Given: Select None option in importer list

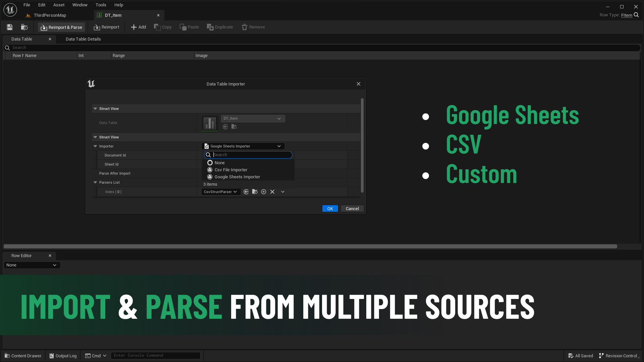Looking at the screenshot, I should click(220, 163).
